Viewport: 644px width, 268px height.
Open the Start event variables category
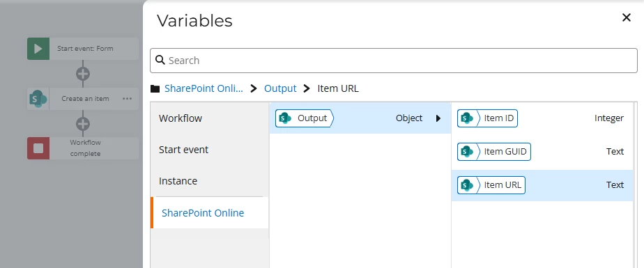pos(210,150)
